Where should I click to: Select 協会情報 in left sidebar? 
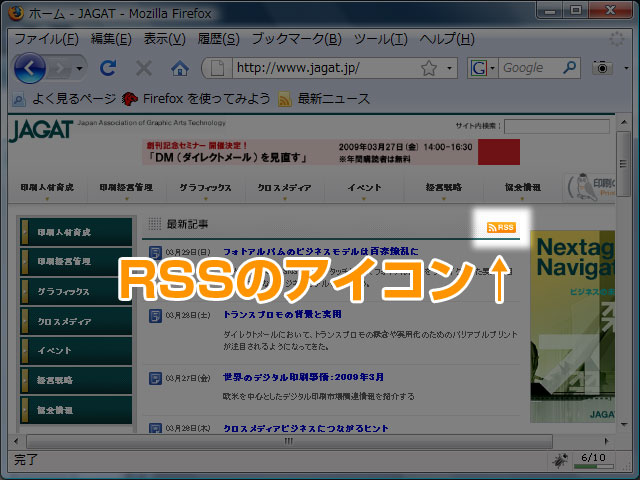[76, 410]
